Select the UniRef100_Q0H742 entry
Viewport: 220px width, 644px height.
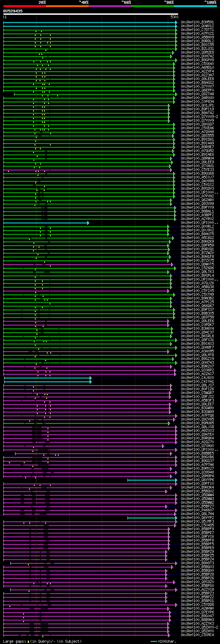point(197,56)
